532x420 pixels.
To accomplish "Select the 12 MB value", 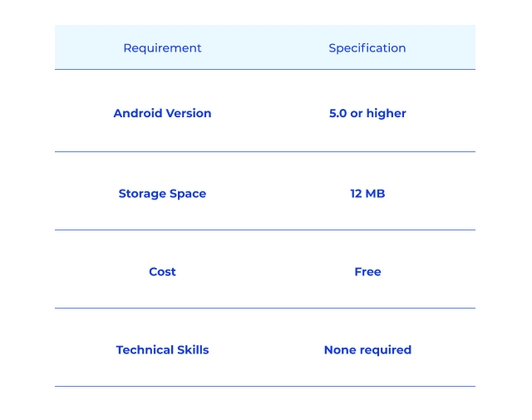I will point(367,194).
